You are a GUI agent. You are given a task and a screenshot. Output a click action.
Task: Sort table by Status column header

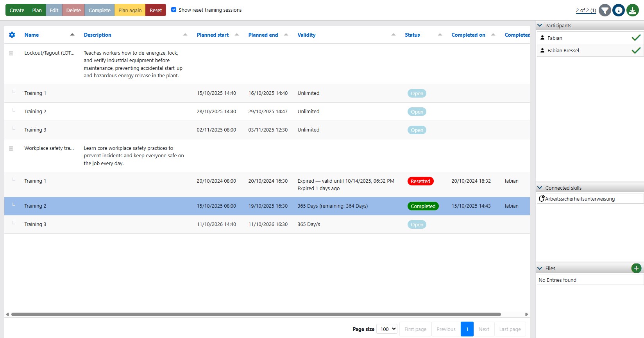(x=412, y=35)
